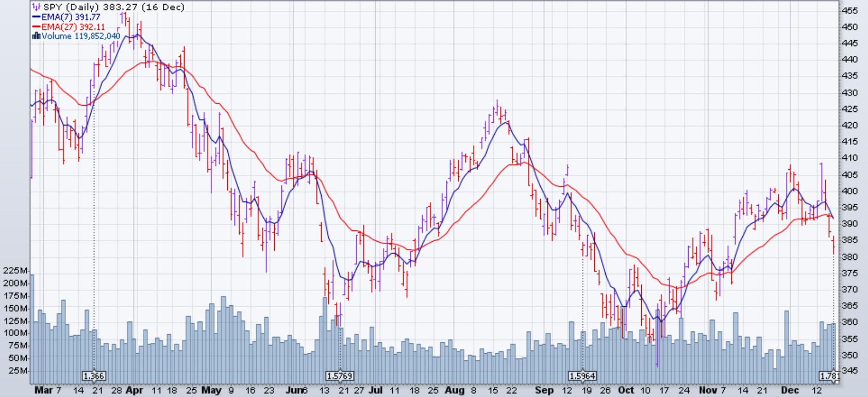This screenshot has height=397, width=868.
Task: Click the Apr label on the date axis
Action: coord(135,390)
